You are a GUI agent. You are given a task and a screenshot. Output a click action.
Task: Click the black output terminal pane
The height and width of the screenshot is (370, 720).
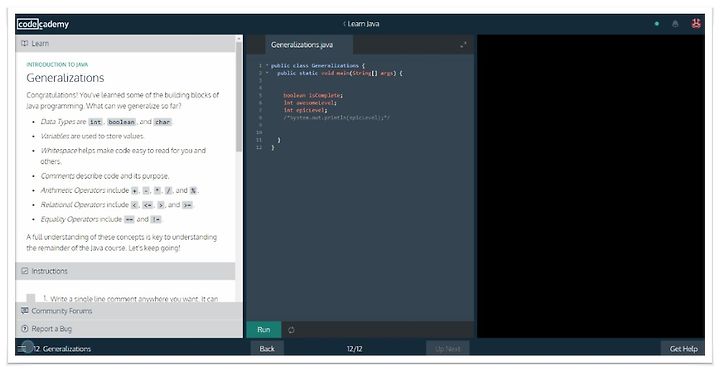(591, 186)
